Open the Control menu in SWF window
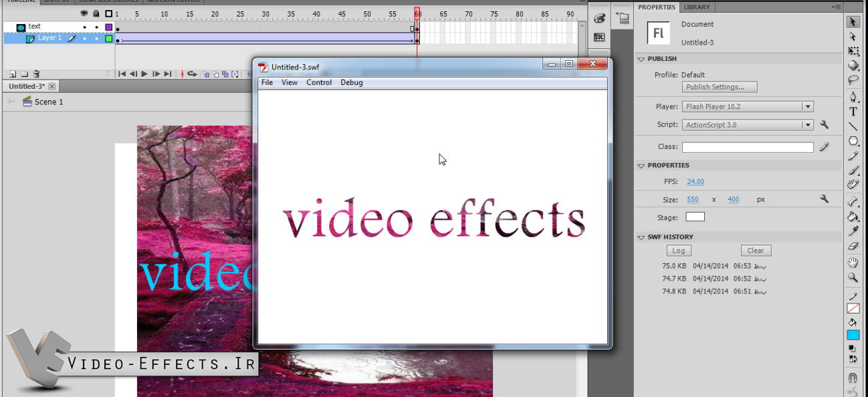868x397 pixels. tap(319, 83)
